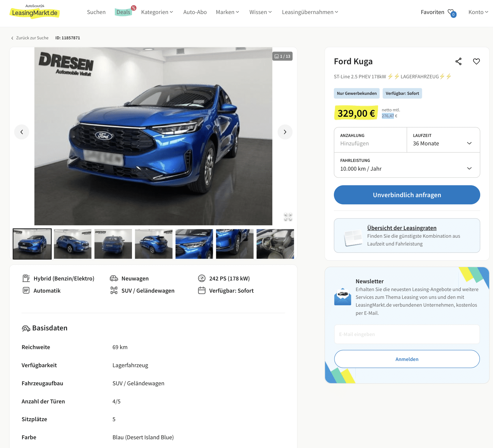Viewport: 493px width, 448px height.
Task: Open the Deals nav item
Action: click(x=123, y=12)
